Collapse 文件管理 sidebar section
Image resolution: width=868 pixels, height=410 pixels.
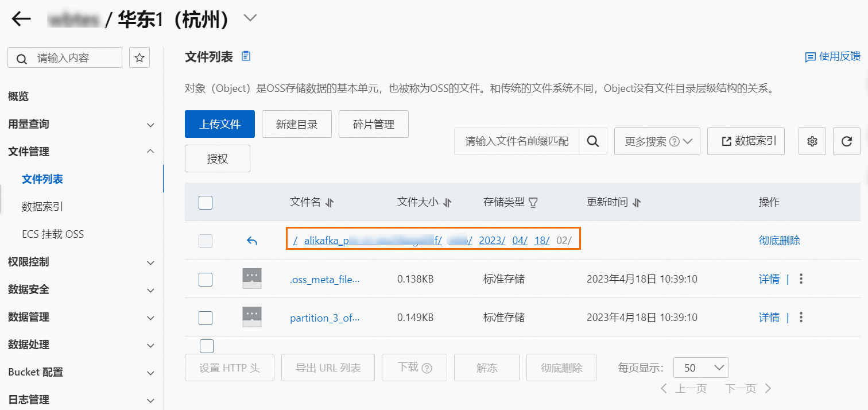82,152
